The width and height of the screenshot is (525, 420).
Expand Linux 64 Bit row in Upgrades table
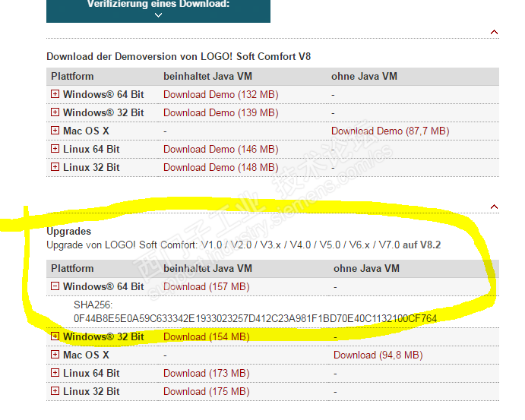pos(55,373)
